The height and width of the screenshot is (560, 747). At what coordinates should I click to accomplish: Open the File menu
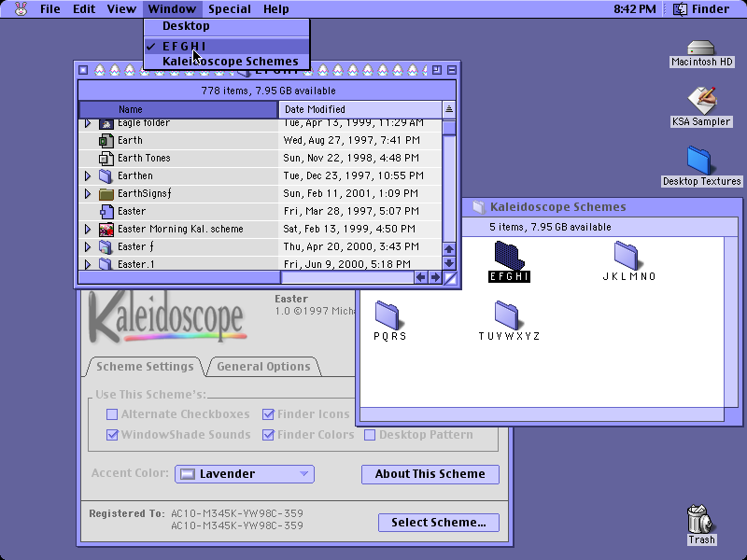click(50, 9)
